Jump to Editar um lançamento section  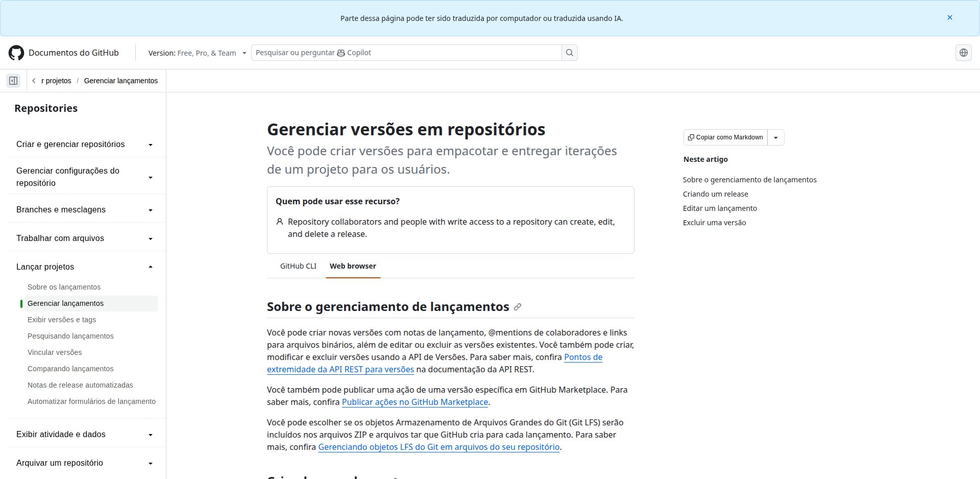pos(720,208)
